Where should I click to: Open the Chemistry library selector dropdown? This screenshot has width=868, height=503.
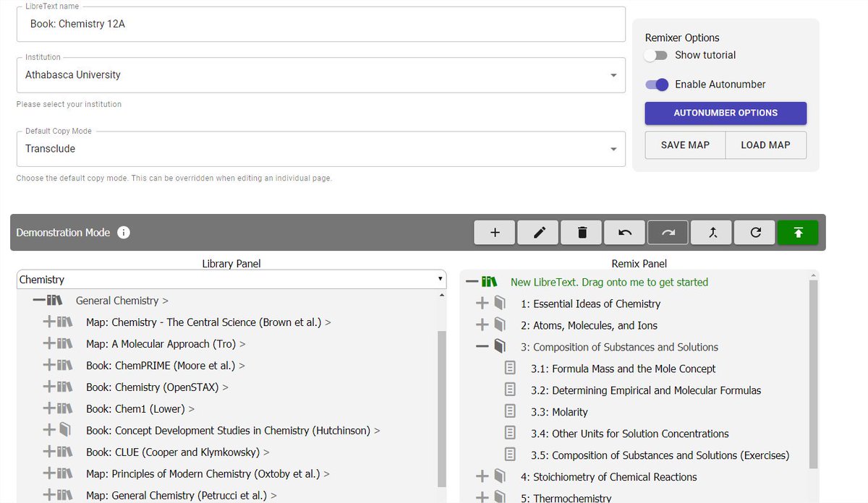click(439, 279)
